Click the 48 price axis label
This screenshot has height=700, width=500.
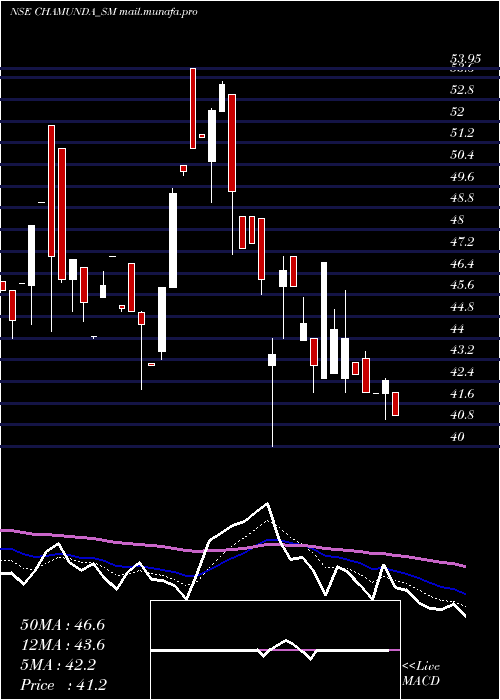457,220
